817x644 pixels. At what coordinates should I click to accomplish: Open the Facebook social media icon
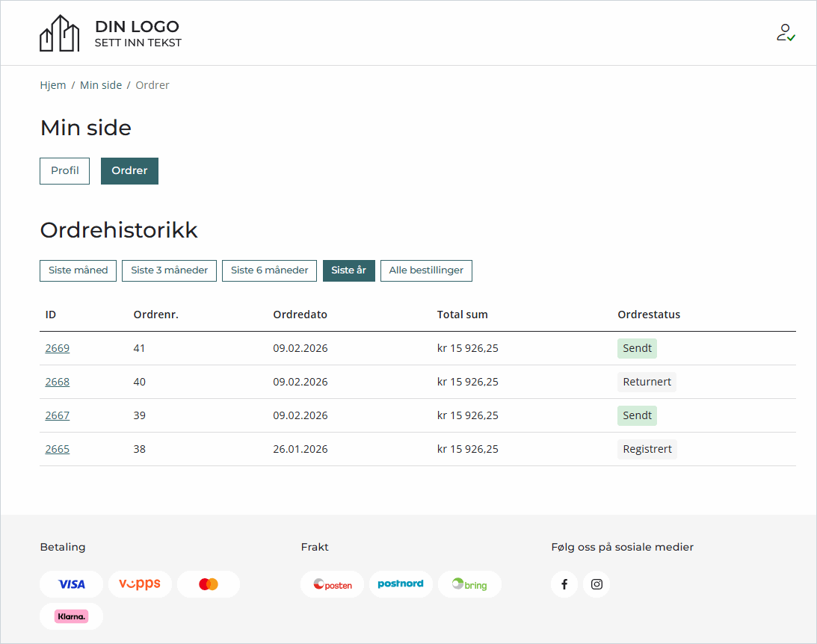(564, 584)
